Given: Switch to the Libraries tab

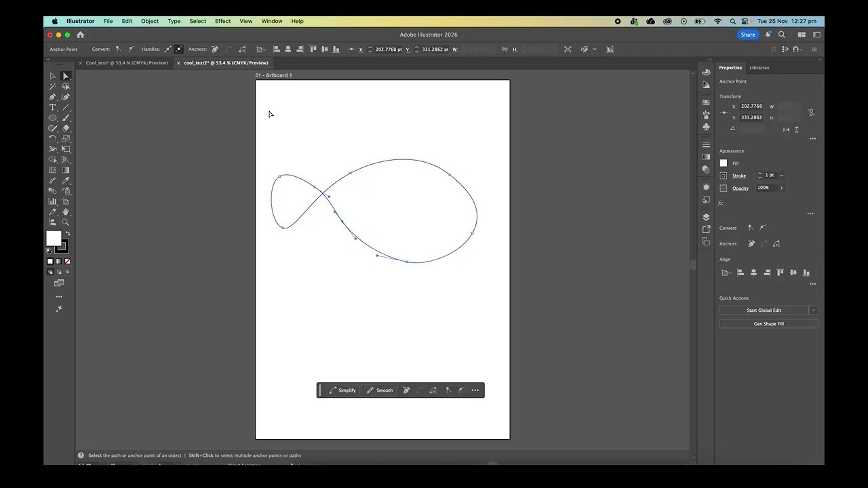Looking at the screenshot, I should (x=759, y=68).
